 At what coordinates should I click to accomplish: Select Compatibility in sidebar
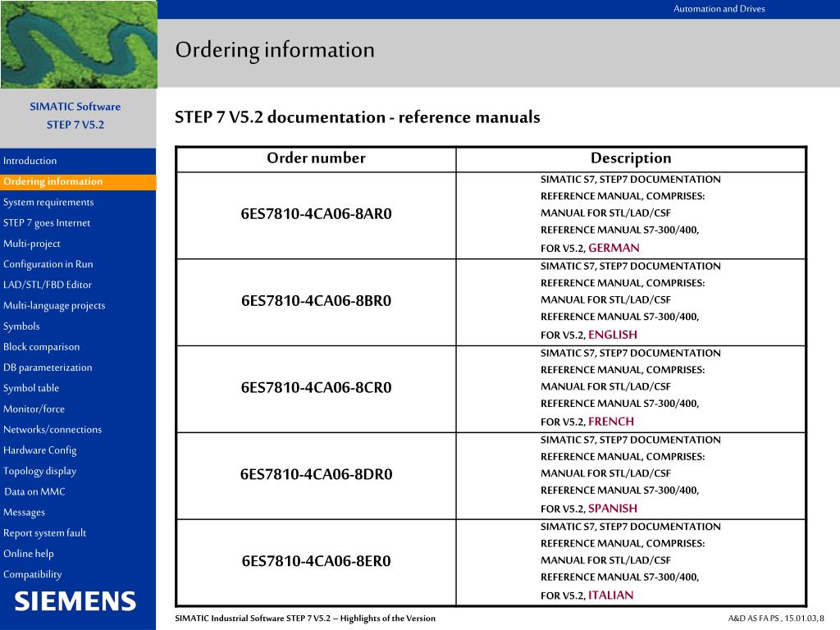coord(33,575)
